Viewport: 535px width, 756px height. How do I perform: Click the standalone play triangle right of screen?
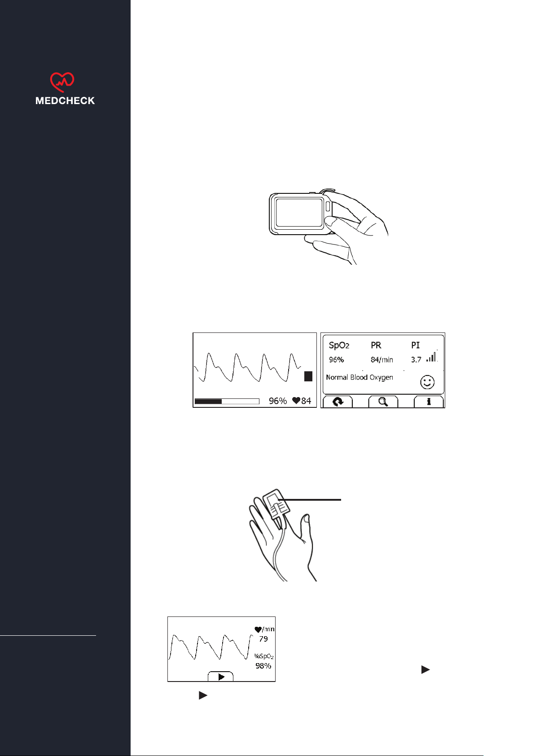(425, 670)
